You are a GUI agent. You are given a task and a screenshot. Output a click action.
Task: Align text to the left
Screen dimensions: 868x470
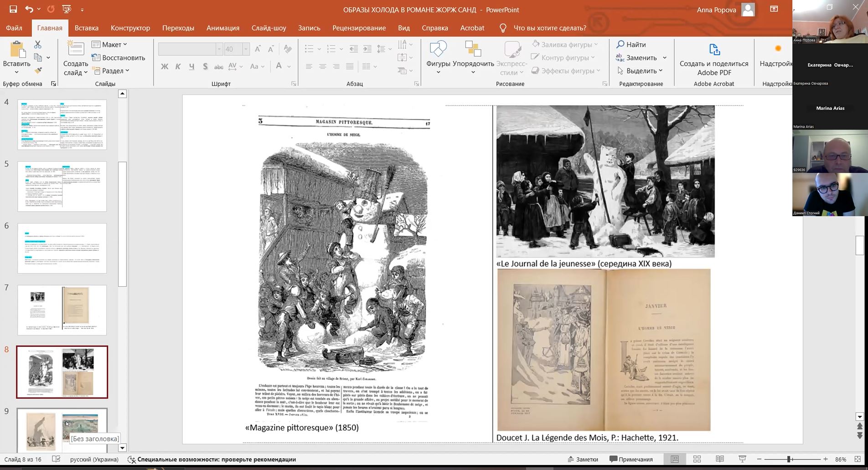(309, 67)
